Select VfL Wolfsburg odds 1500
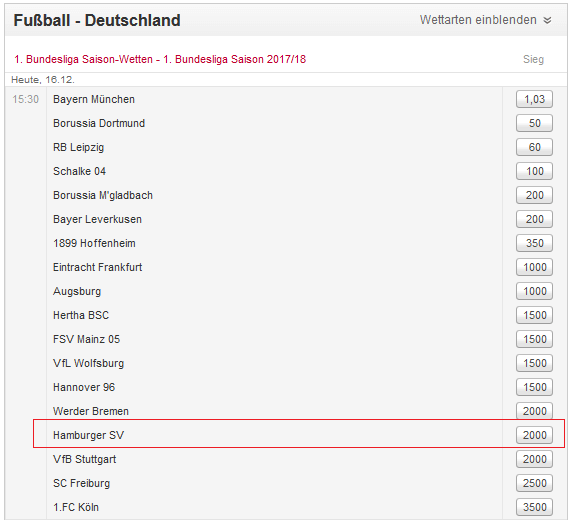This screenshot has width=572, height=520. point(534,363)
